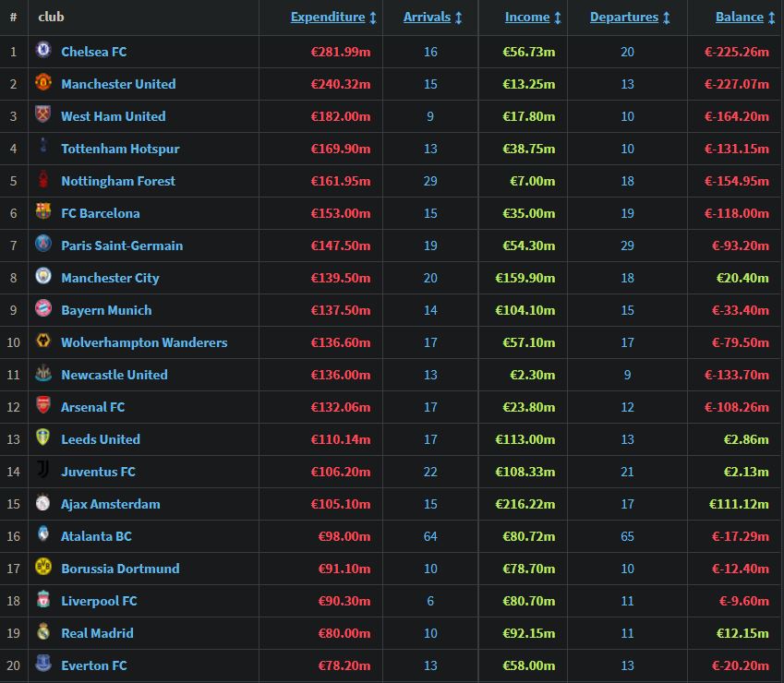Click the Borussia Dortmund crest icon
The width and height of the screenshot is (784, 683).
coord(43,569)
